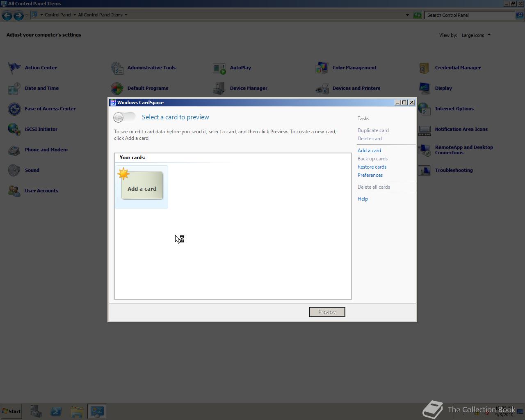The width and height of the screenshot is (525, 420).
Task: Minimize the Windows CardSpace window
Action: coord(397,103)
